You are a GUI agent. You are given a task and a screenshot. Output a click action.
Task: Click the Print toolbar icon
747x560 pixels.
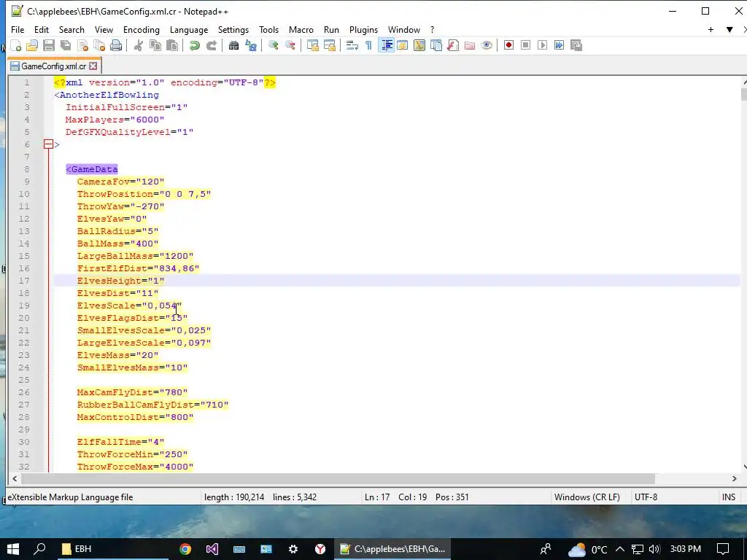point(116,45)
